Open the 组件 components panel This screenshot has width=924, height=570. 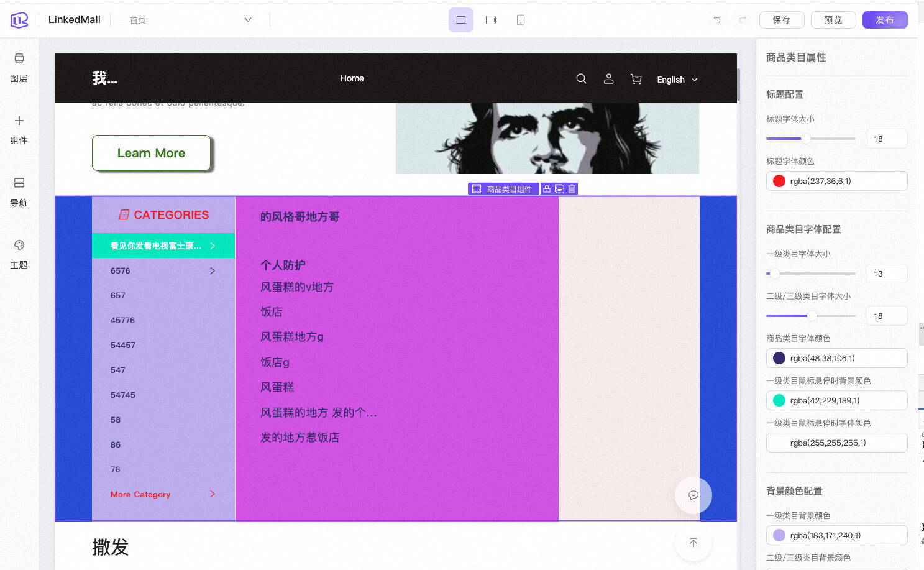point(19,129)
